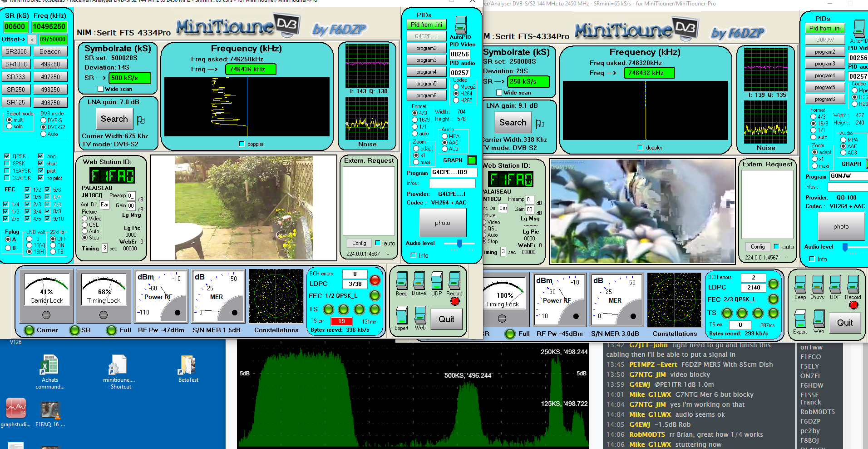868x449 pixels.
Task: Adjust Audio level slider in background window
Action: point(845,247)
